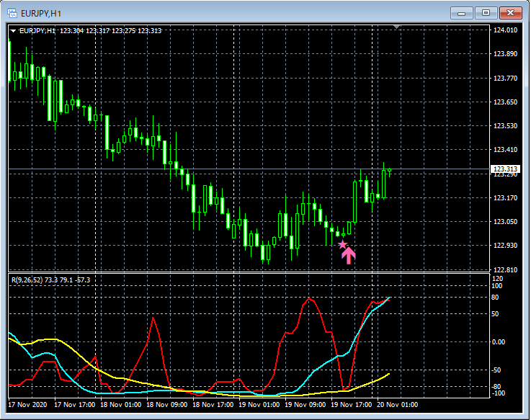The height and width of the screenshot is (420, 531).
Task: Click the cyan indicator line
Action: click(x=317, y=368)
